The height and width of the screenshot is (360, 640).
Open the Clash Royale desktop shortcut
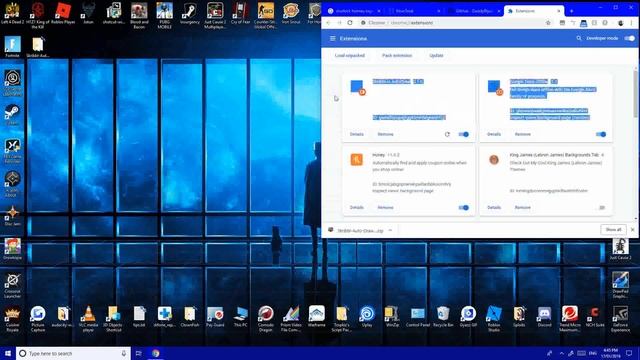12,318
